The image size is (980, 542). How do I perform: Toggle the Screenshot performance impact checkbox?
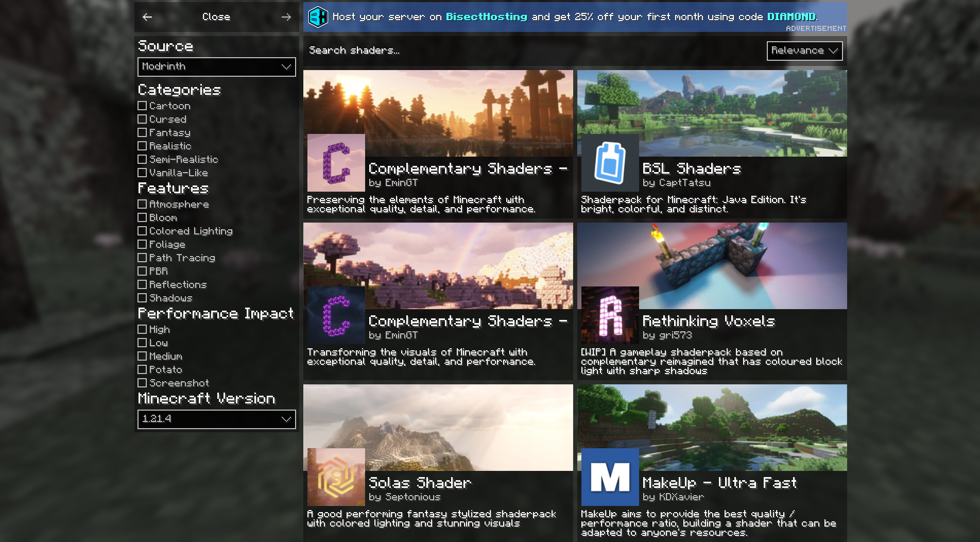coord(142,383)
